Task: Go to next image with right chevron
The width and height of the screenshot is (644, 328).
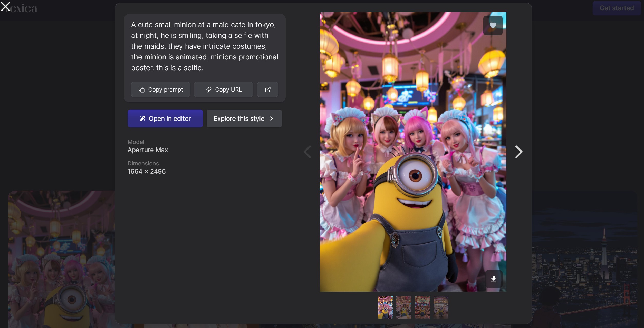Action: (518, 152)
